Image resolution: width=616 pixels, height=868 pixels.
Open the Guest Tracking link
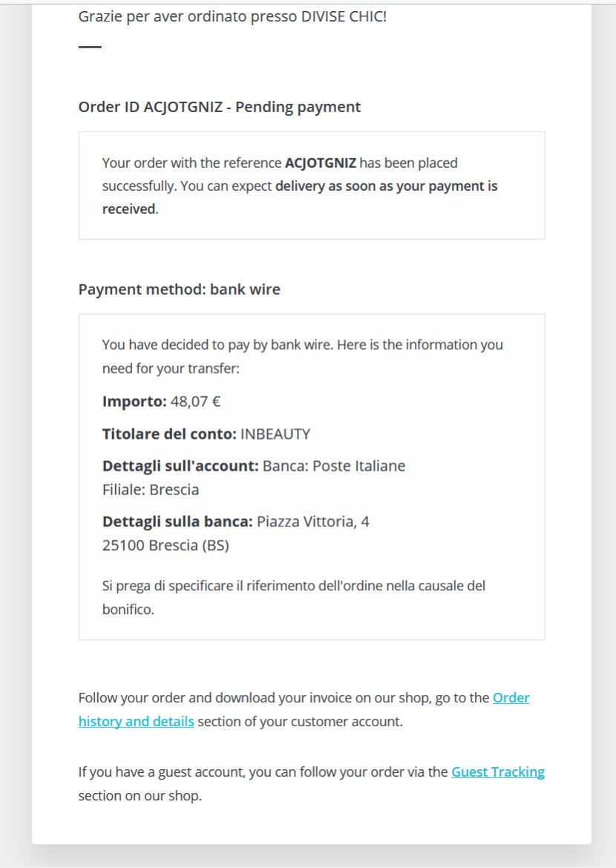(497, 772)
